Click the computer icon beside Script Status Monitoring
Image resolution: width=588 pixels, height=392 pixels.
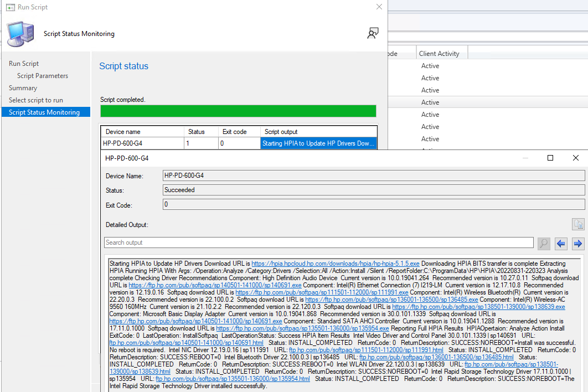(20, 33)
